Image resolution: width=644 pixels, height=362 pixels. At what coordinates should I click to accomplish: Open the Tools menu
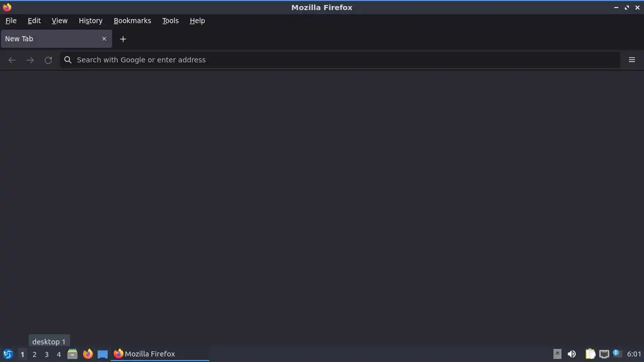171,21
